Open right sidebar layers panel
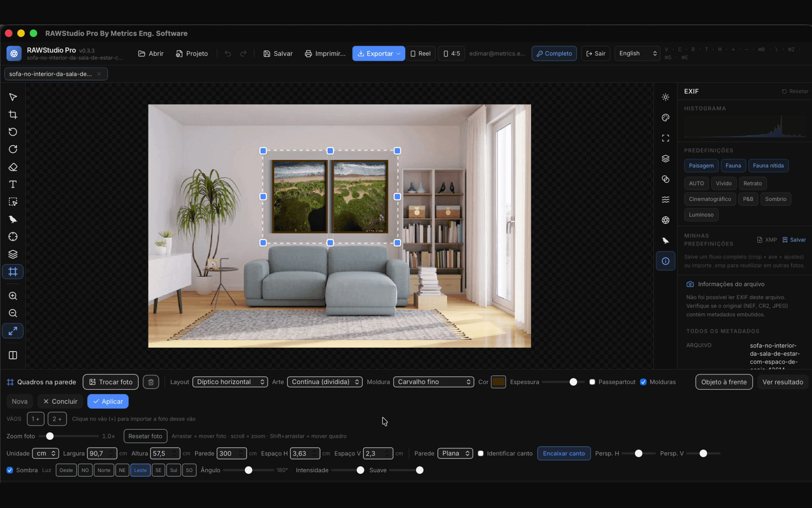 pyautogui.click(x=665, y=158)
